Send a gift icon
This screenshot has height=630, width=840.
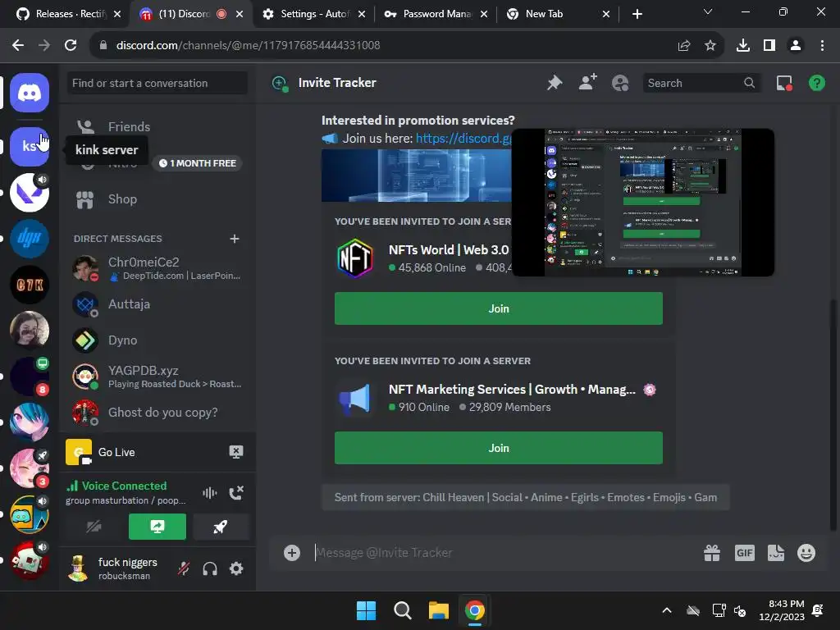[712, 553]
